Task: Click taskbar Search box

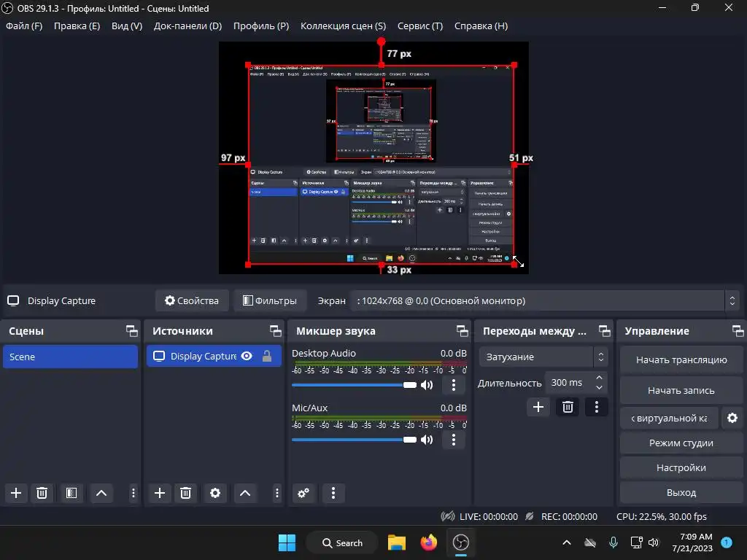Action: [x=342, y=542]
